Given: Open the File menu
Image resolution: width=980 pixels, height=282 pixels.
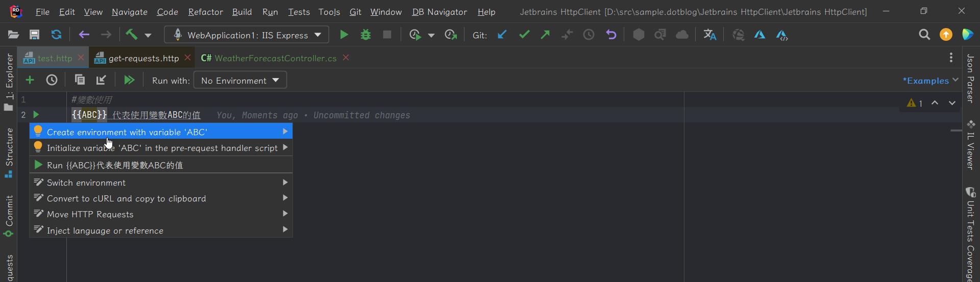Looking at the screenshot, I should click(x=42, y=12).
